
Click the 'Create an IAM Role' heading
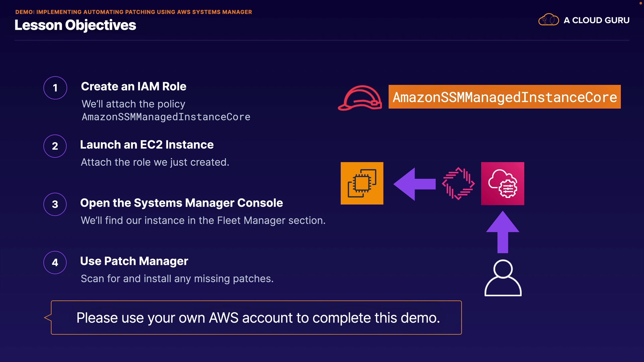(x=133, y=86)
